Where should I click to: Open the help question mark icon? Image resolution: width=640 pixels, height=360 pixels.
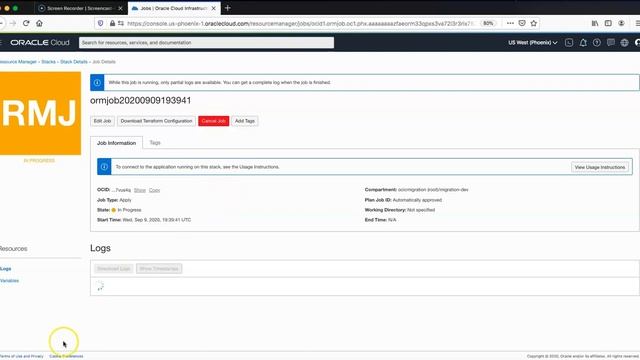click(597, 42)
